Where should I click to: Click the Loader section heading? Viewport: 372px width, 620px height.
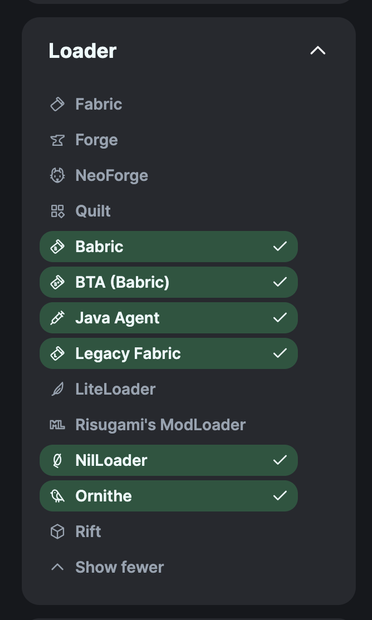tap(82, 51)
